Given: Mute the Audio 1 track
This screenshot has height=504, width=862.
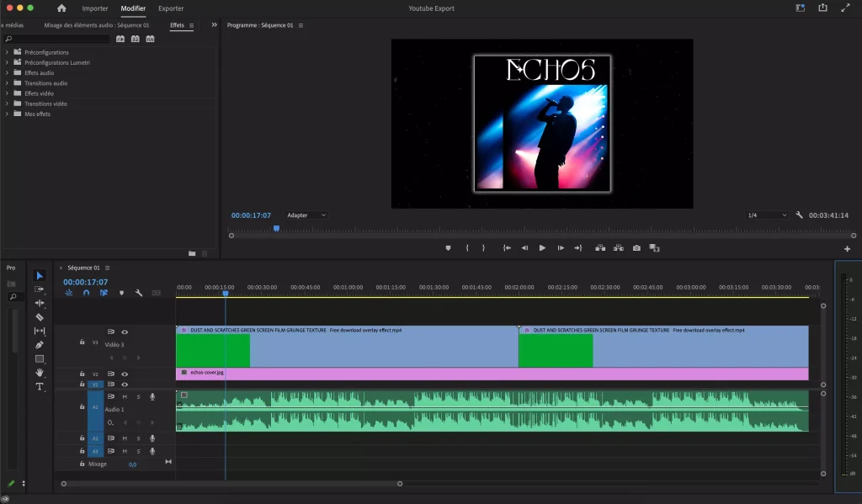Looking at the screenshot, I should click(125, 396).
